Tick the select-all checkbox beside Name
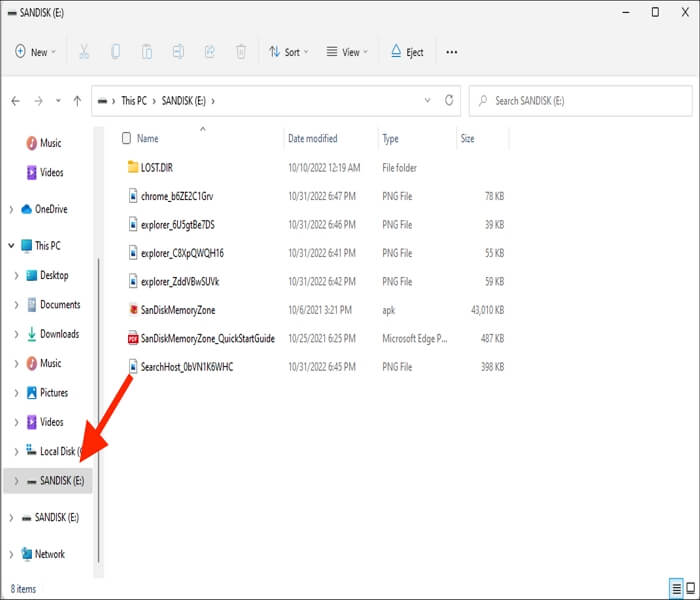Screen dimensions: 700x600 (x=126, y=139)
